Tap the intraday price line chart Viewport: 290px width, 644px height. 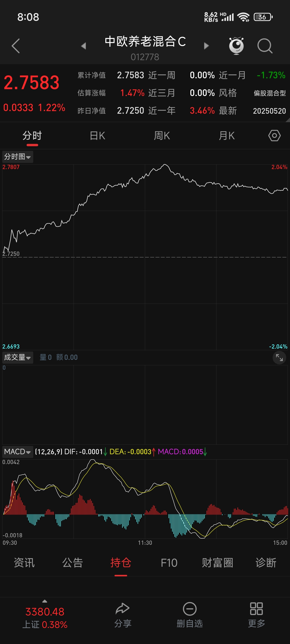145,257
